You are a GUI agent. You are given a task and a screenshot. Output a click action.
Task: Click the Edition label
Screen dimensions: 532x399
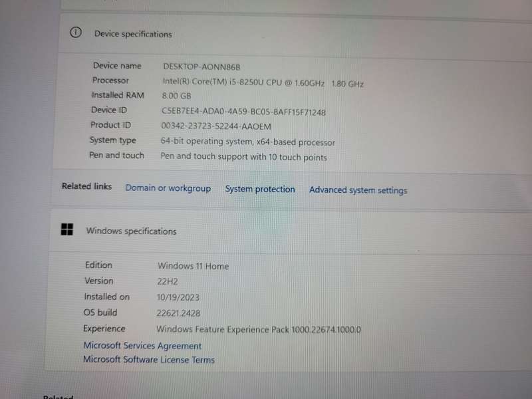tap(98, 265)
